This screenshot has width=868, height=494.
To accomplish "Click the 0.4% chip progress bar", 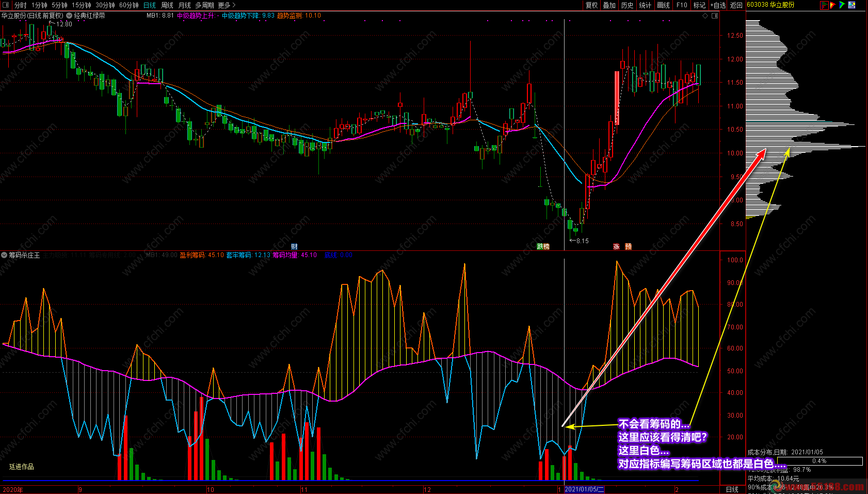I will [x=819, y=461].
